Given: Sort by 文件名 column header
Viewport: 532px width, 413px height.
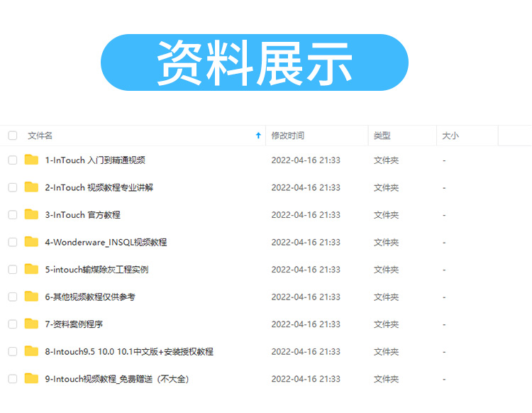Looking at the screenshot, I should (40, 136).
